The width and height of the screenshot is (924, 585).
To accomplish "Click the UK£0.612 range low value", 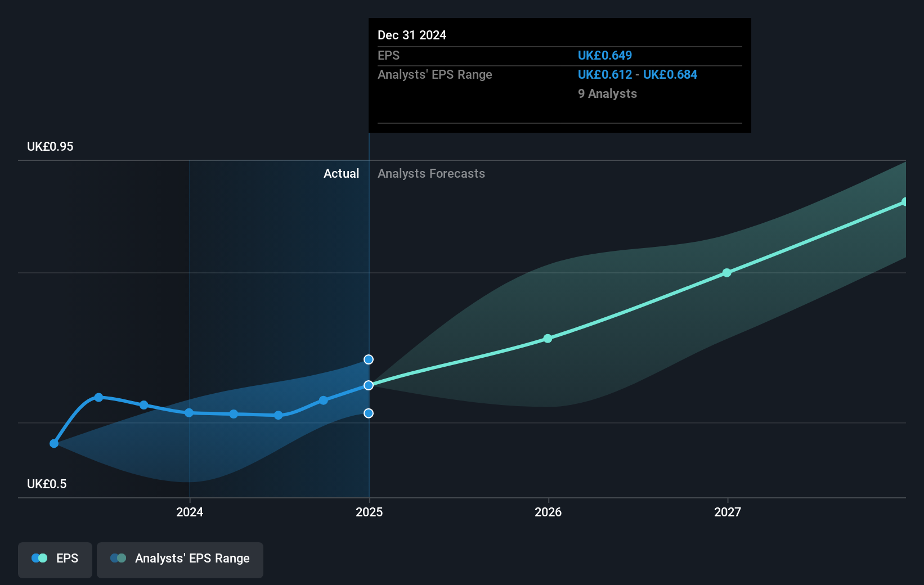I will [x=605, y=74].
